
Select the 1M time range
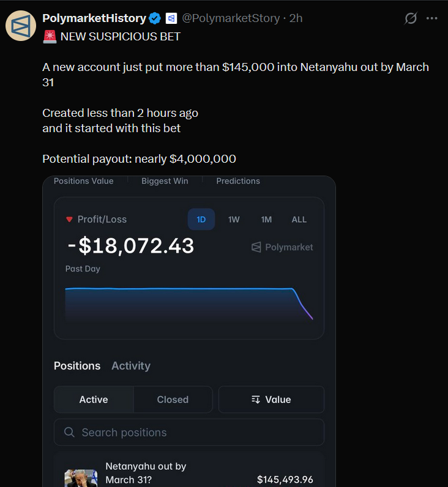tap(266, 220)
